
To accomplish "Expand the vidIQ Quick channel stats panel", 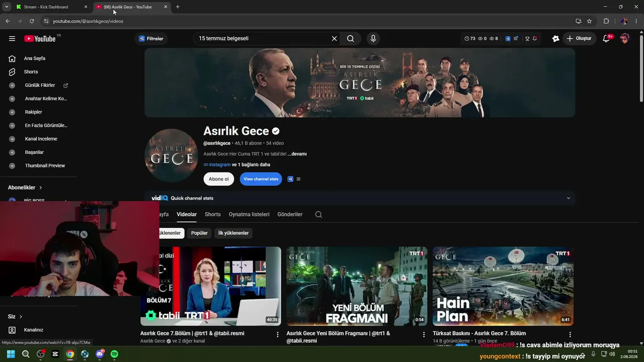I will pyautogui.click(x=569, y=198).
